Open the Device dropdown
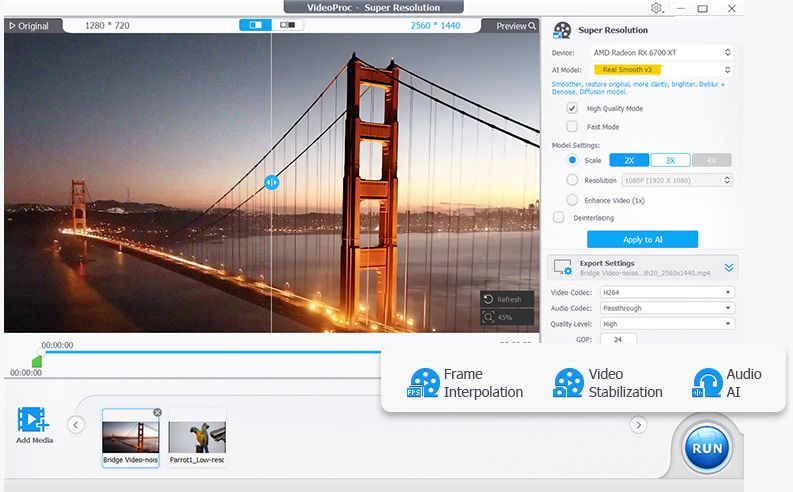Viewport: 793px width, 492px height. click(x=660, y=52)
